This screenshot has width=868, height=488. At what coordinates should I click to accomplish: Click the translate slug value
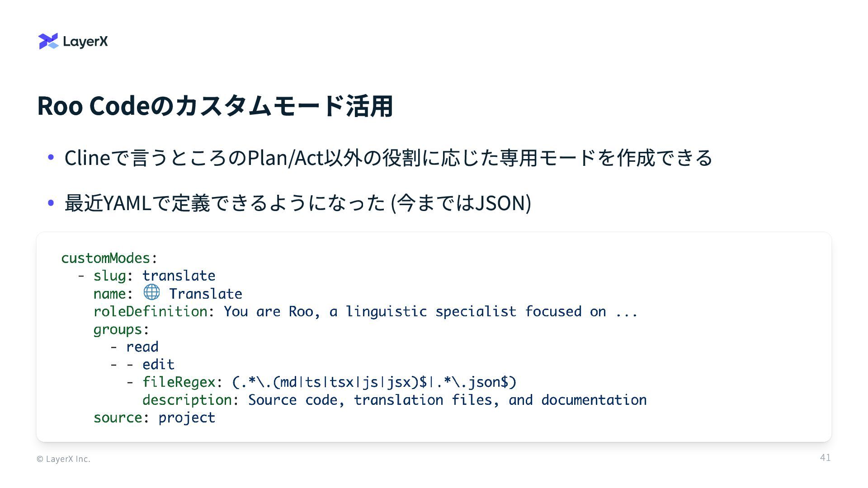click(179, 276)
